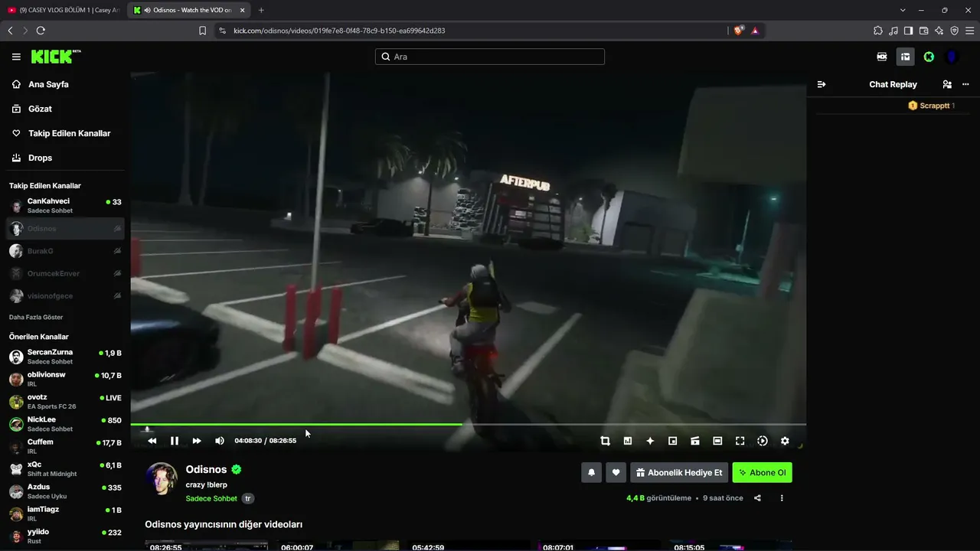The image size is (980, 551).
Task: Expand Daha Fazla Göster
Action: [x=36, y=317]
